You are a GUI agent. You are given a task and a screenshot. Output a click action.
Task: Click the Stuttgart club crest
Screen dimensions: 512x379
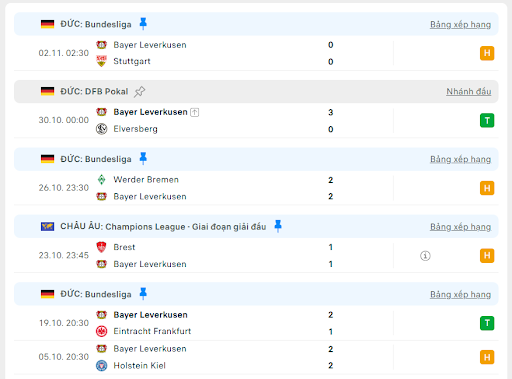101,61
